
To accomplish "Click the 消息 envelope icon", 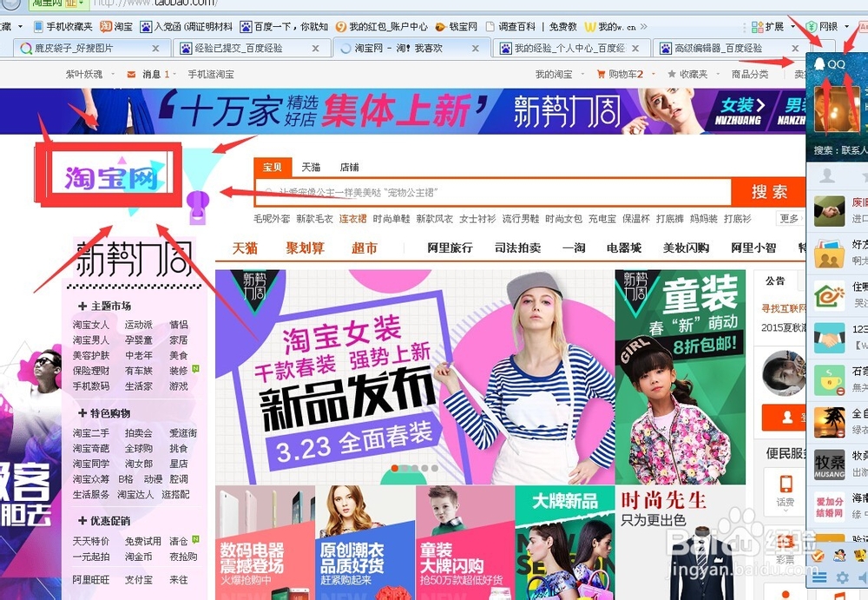I will pyautogui.click(x=131, y=74).
